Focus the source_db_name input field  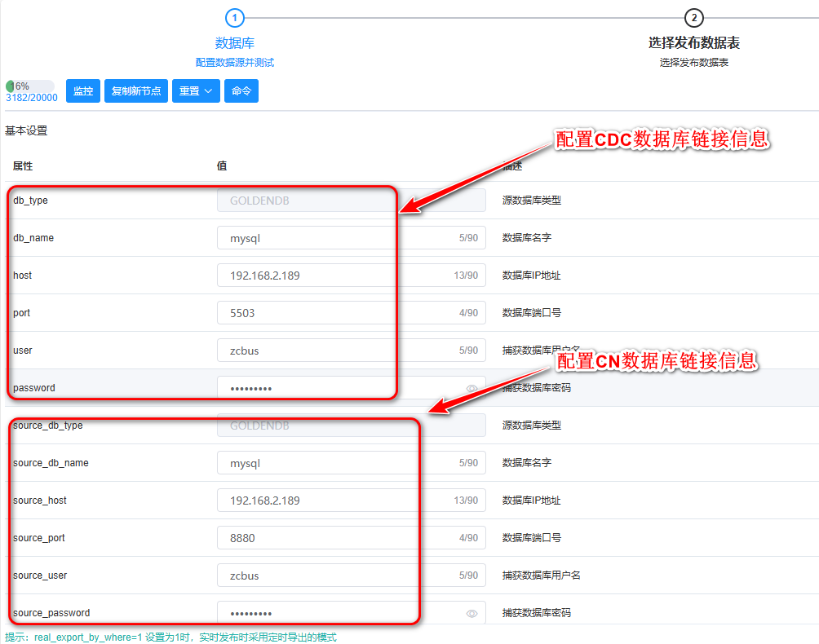(x=334, y=463)
